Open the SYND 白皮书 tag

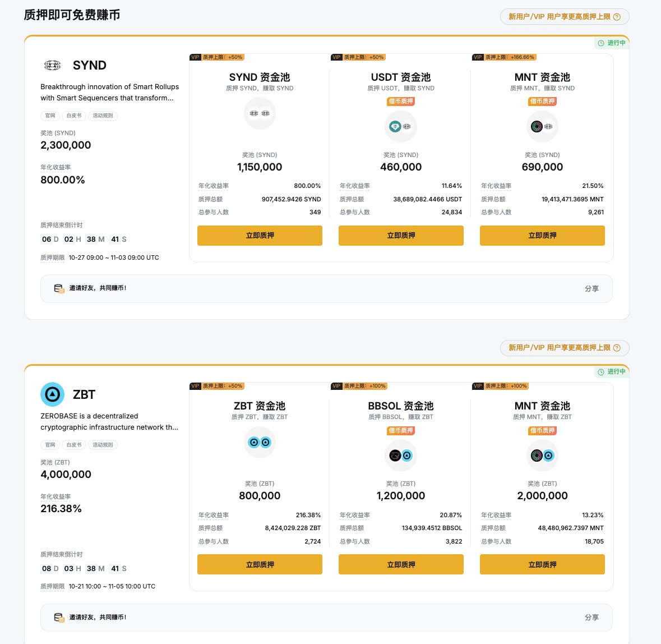pyautogui.click(x=74, y=116)
